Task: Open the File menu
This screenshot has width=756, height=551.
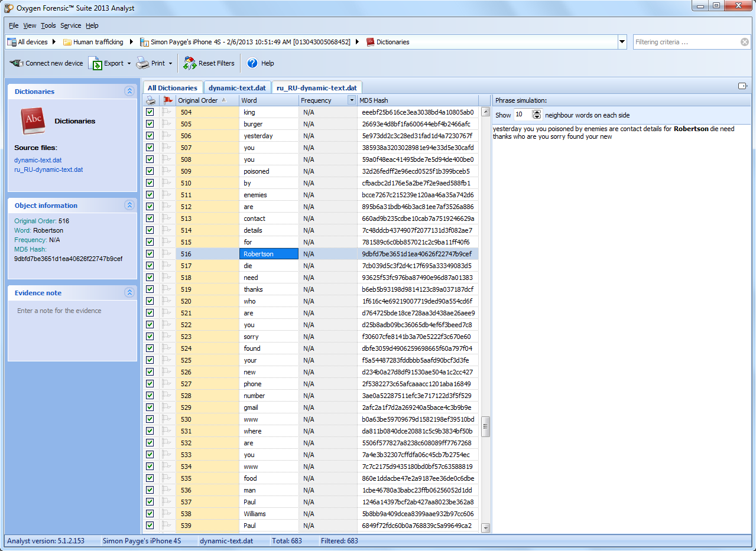Action: pyautogui.click(x=14, y=25)
